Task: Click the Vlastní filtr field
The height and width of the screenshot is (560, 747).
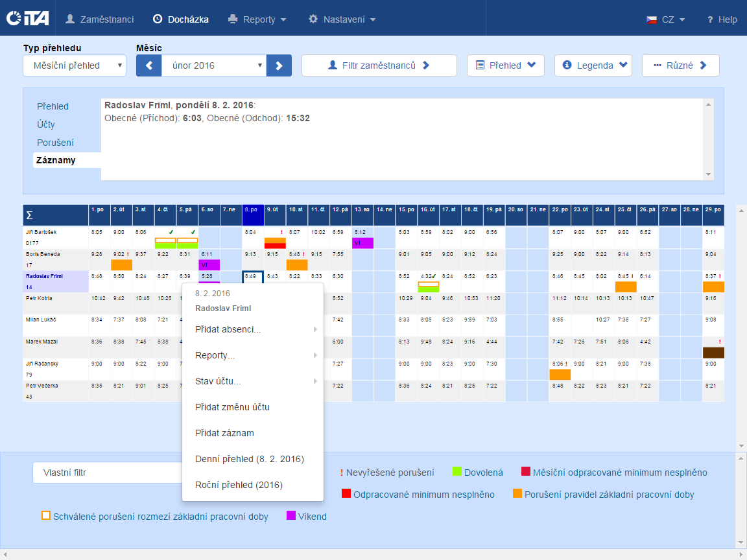Action: coord(107,472)
